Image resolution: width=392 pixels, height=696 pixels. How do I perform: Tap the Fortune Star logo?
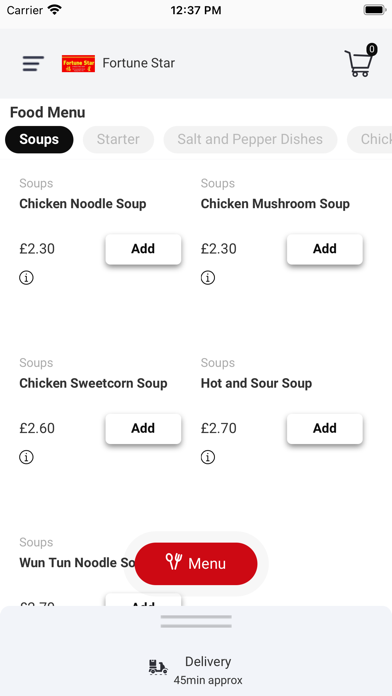point(78,63)
